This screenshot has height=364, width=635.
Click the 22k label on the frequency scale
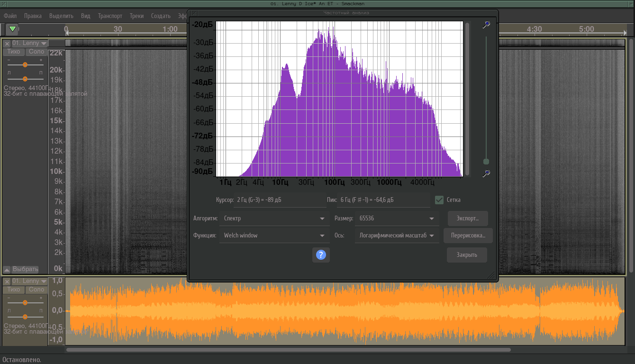(x=56, y=53)
